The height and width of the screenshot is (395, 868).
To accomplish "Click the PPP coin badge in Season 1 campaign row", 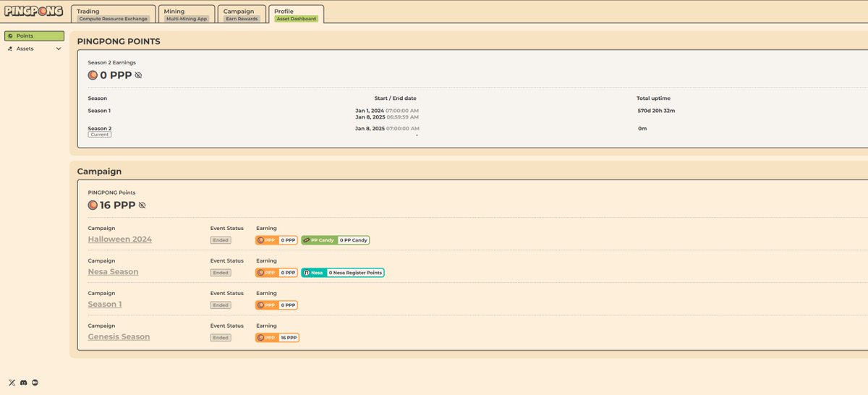I will point(267,305).
